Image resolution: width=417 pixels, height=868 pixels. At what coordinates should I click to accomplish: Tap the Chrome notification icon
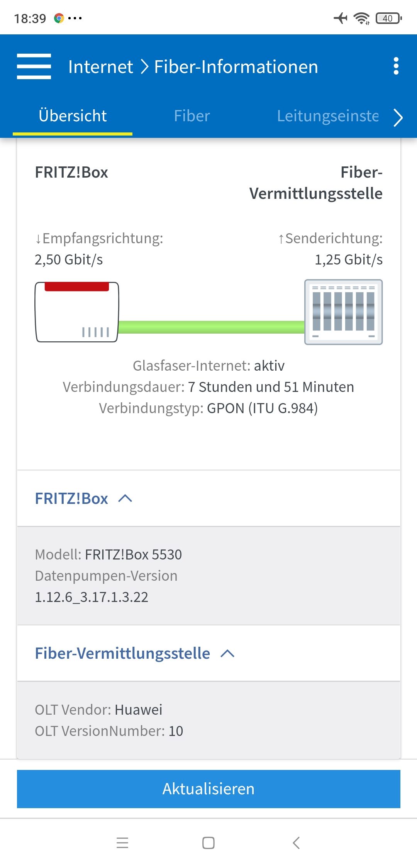[59, 18]
